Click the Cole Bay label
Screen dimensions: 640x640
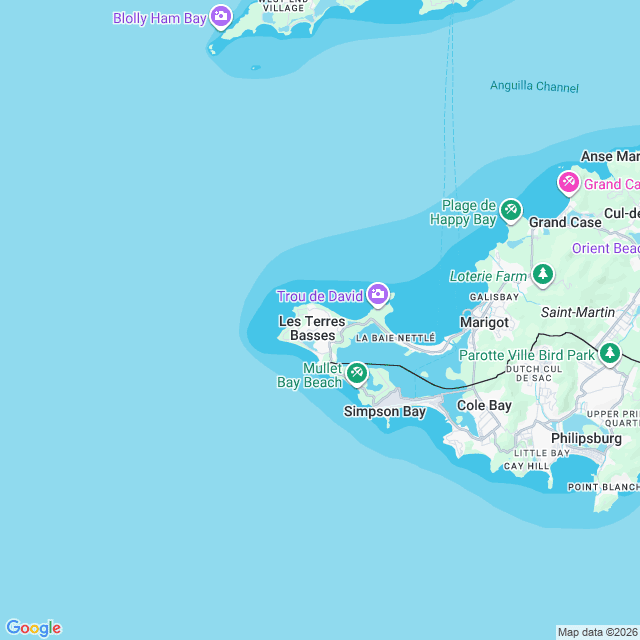(484, 405)
